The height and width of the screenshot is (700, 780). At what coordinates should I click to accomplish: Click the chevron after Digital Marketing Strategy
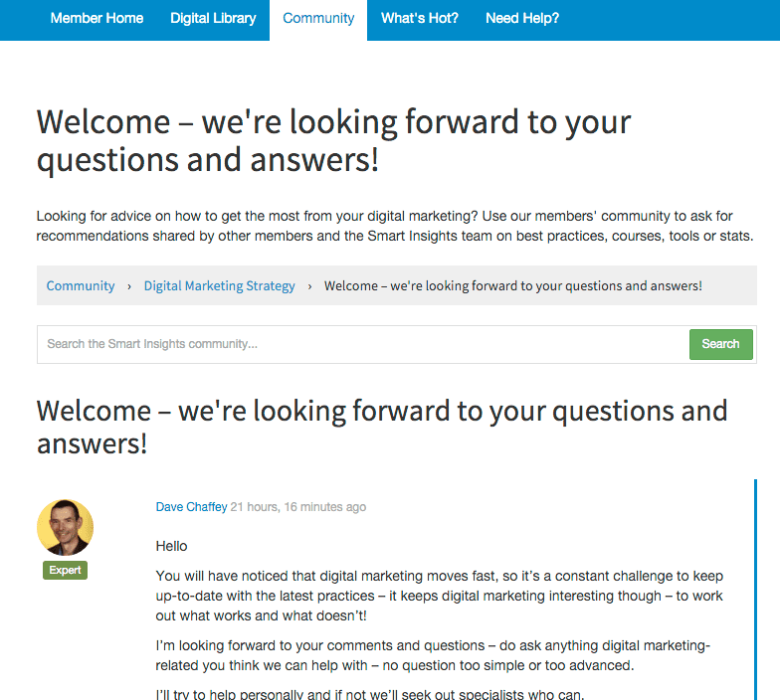click(310, 286)
